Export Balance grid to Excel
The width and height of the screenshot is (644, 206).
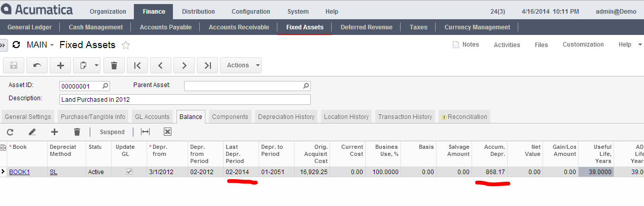[x=168, y=132]
